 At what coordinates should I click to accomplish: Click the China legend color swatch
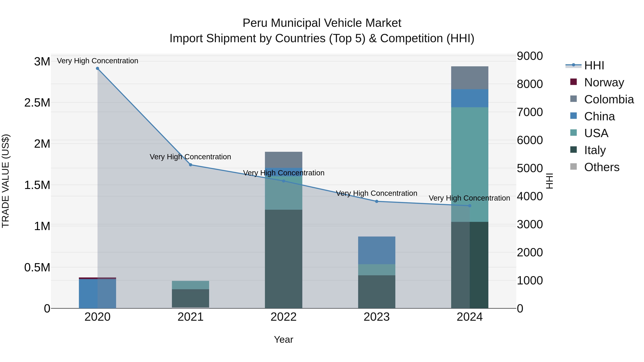point(574,116)
